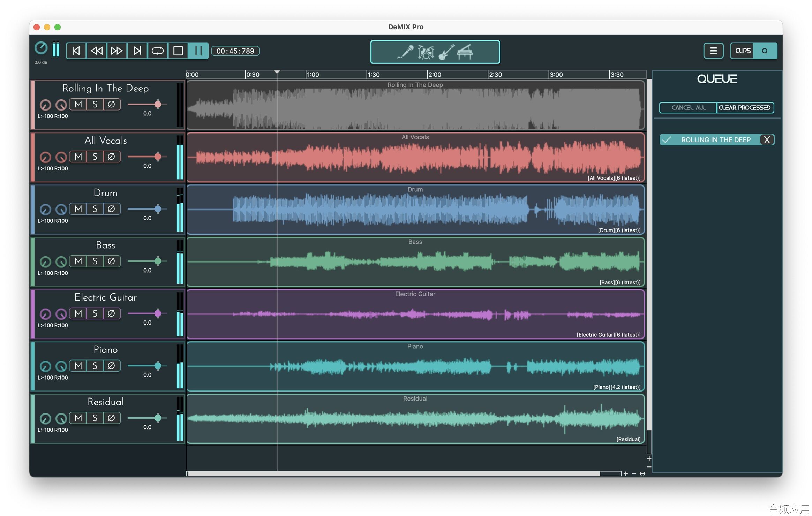Solo the Bass track
The height and width of the screenshot is (516, 812).
point(95,261)
